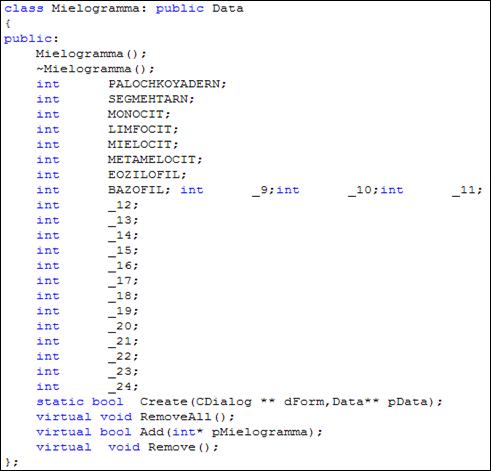This screenshot has width=491, height=471.
Task: Click pMielogramma parameter in Add method
Action: [259, 432]
